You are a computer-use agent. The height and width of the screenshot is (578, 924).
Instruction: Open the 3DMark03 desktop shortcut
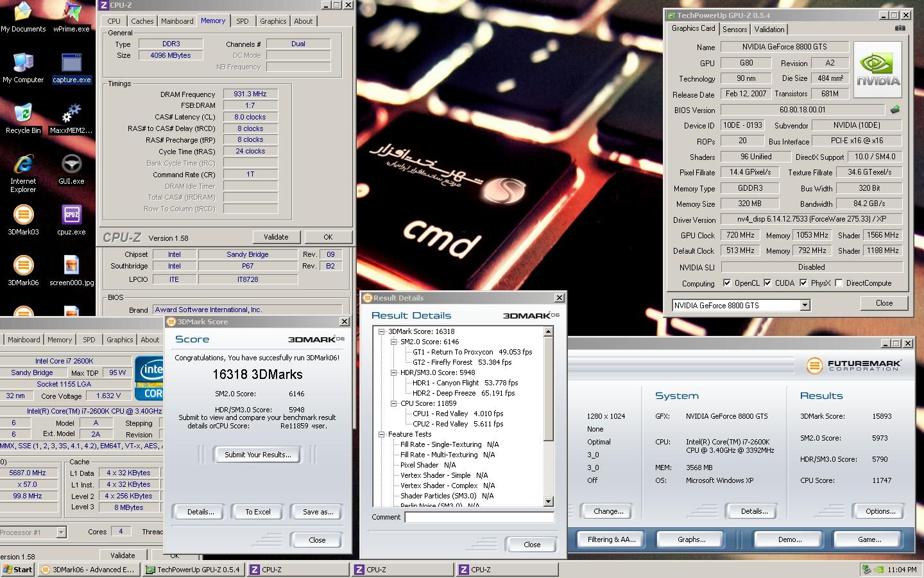point(23,220)
